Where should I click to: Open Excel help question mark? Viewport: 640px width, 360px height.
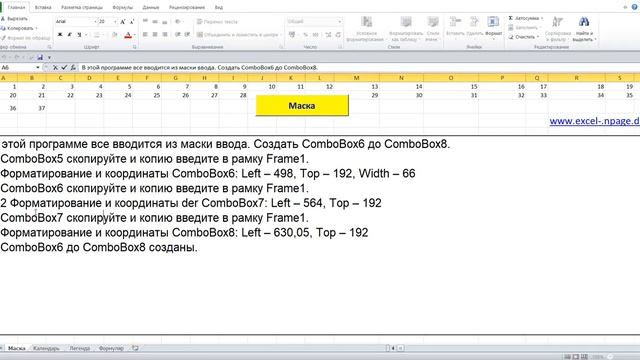(x=634, y=7)
